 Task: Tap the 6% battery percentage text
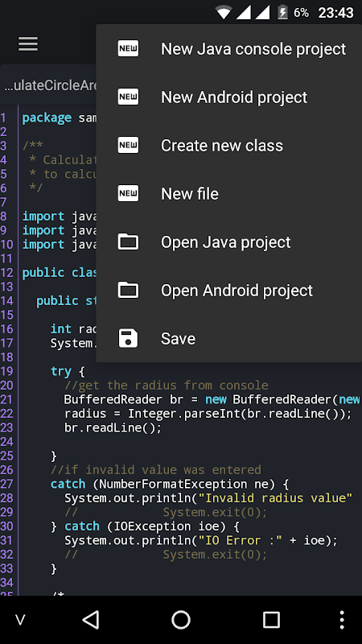click(x=301, y=13)
